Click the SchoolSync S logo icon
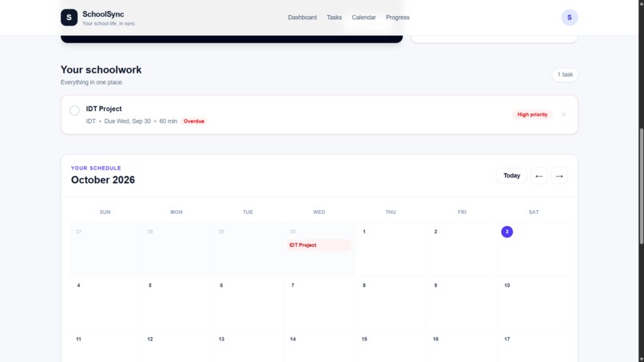644x362 pixels. pyautogui.click(x=69, y=18)
